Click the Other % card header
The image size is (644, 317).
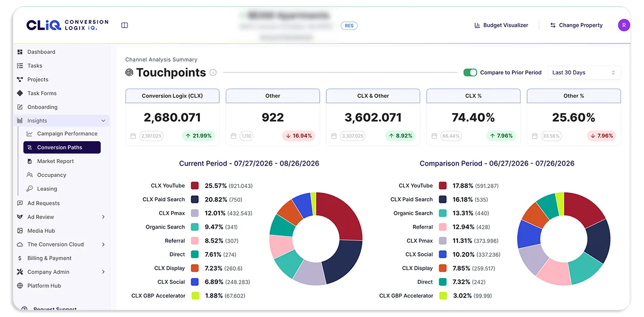click(574, 96)
